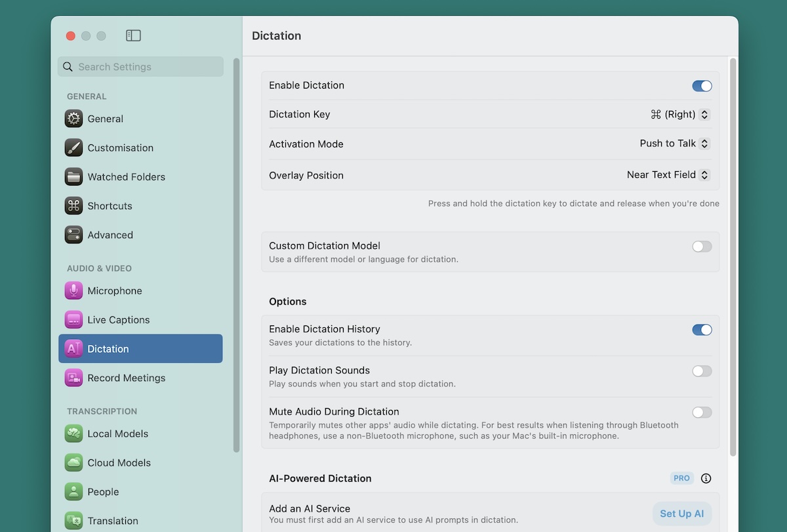Focus the Search Settings field
Viewport: 787px width, 532px height.
coord(140,67)
